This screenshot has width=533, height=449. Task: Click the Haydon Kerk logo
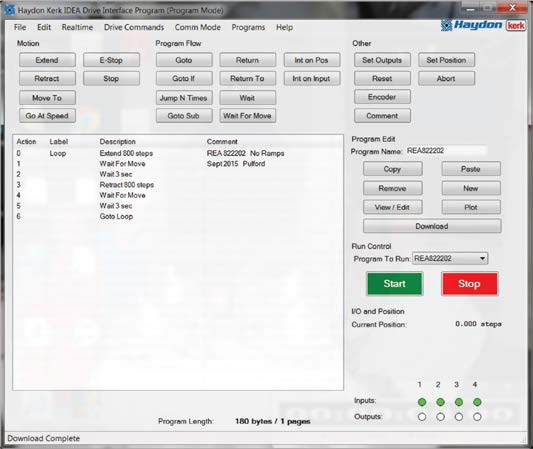tap(483, 25)
